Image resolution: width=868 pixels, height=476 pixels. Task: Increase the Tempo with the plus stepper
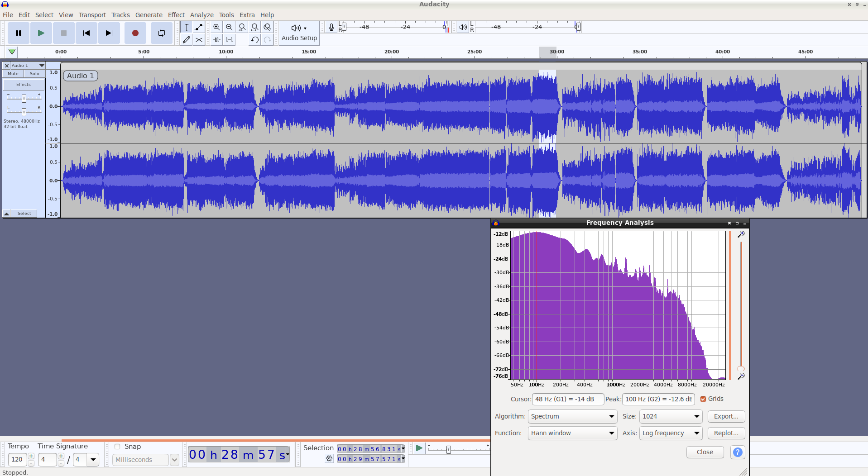pyautogui.click(x=31, y=456)
